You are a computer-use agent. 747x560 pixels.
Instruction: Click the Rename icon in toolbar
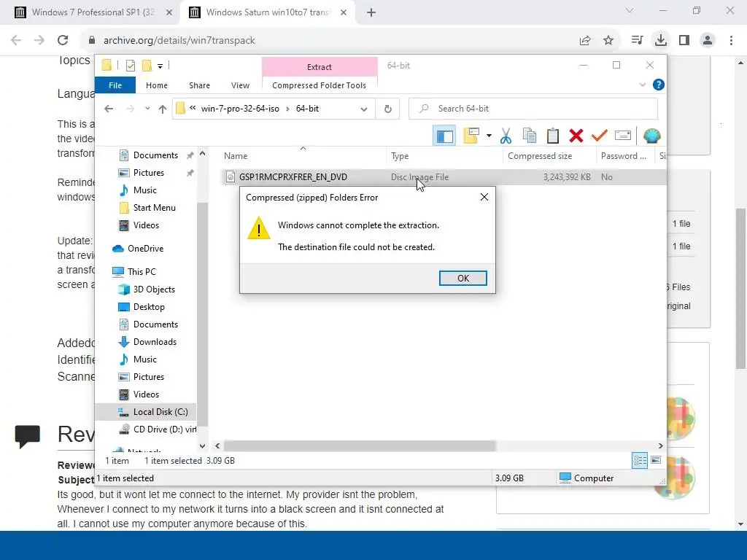coord(623,136)
